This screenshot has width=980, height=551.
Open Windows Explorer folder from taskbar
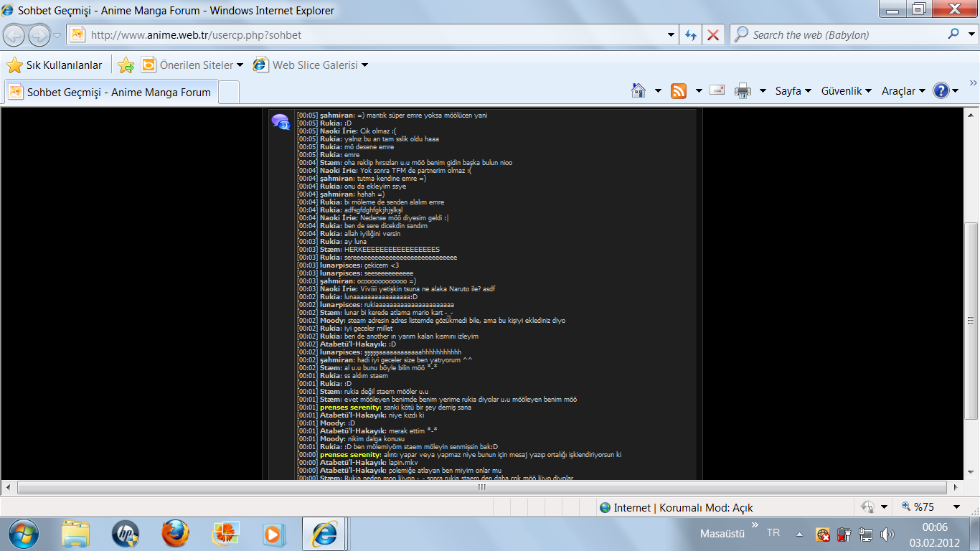76,534
